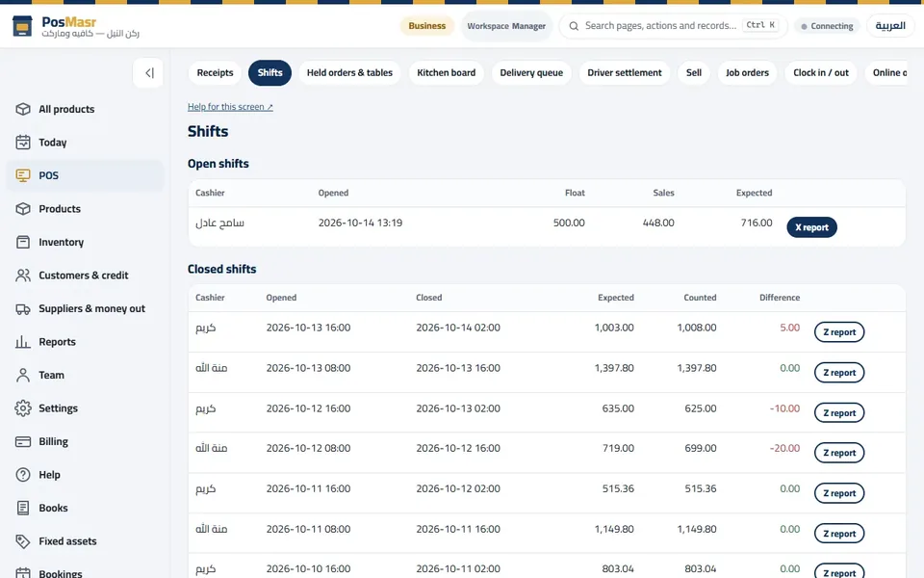
Task: Open the Customers & credit people icon
Action: 23,276
